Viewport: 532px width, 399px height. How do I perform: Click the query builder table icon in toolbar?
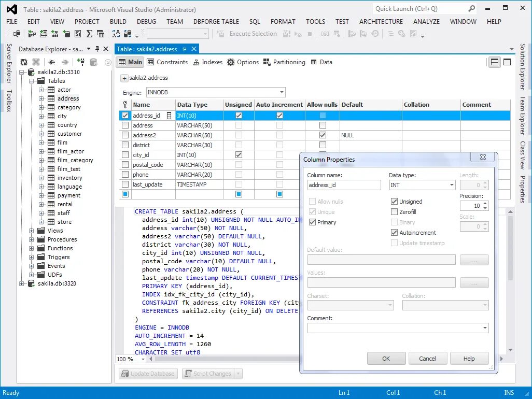(x=101, y=34)
